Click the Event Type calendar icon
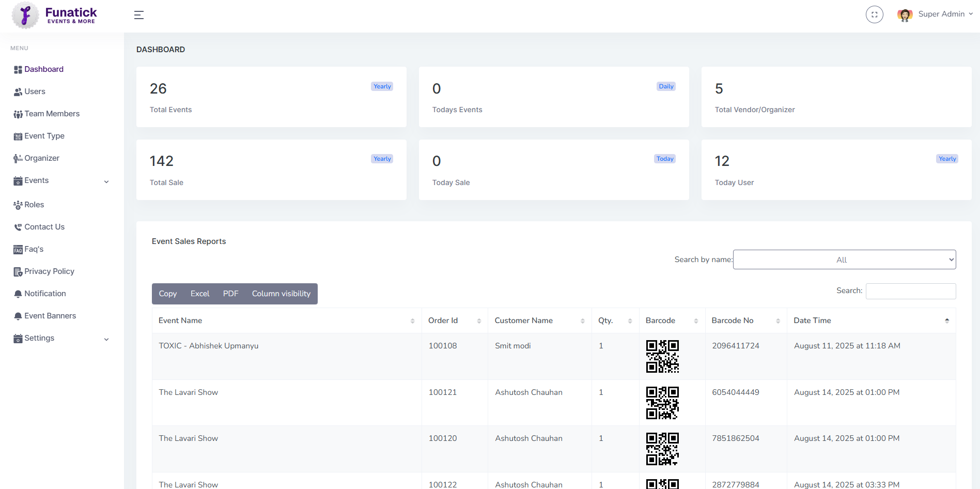This screenshot has width=980, height=489. pos(18,136)
